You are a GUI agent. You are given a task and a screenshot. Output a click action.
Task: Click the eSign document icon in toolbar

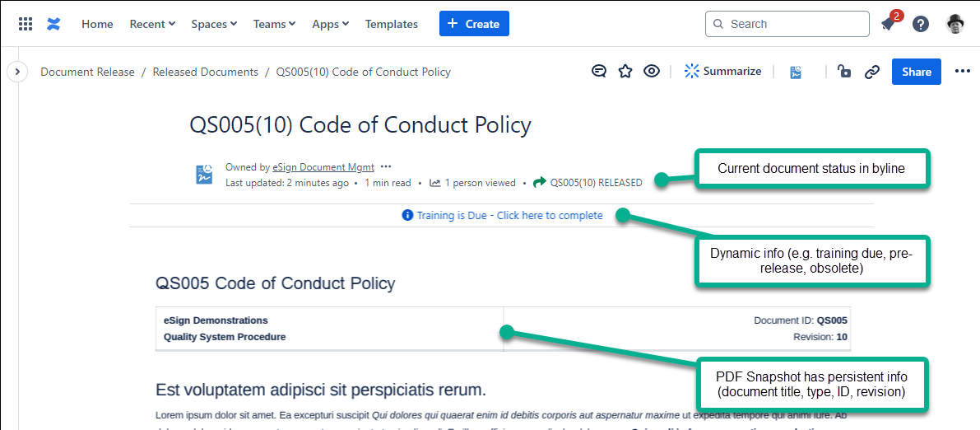point(797,72)
